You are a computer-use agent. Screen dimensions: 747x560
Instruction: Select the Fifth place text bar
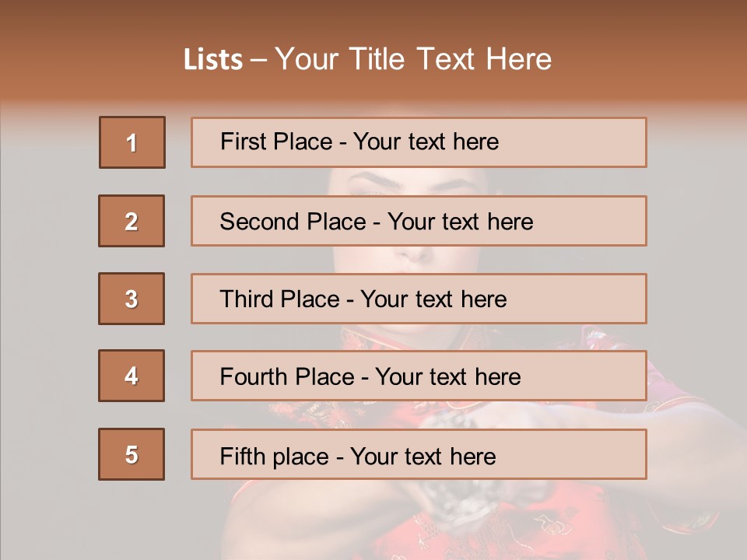click(419, 454)
